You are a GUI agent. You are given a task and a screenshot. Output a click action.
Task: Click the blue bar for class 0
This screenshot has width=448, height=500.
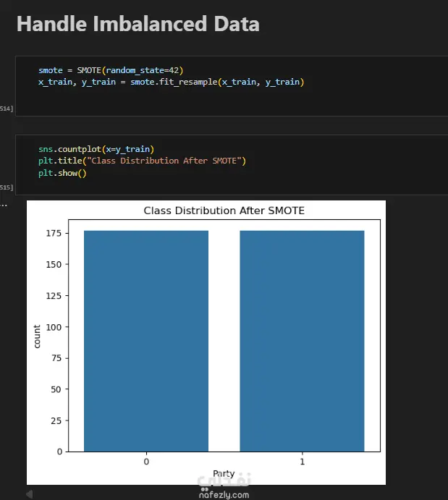[146, 340]
